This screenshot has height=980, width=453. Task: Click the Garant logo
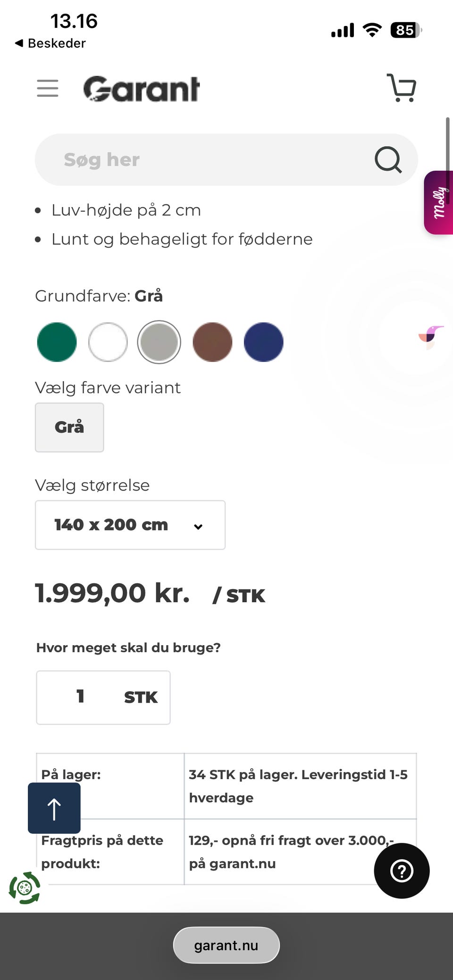[x=141, y=89]
